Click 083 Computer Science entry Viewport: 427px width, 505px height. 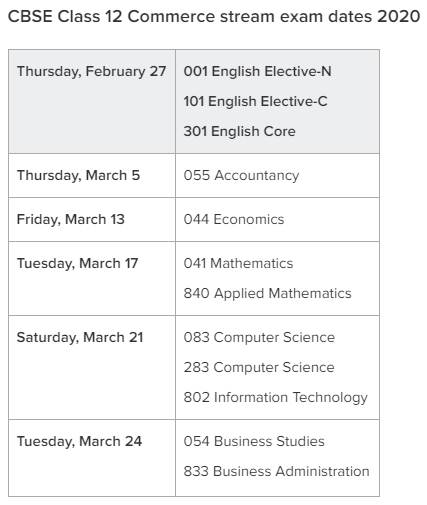click(259, 337)
